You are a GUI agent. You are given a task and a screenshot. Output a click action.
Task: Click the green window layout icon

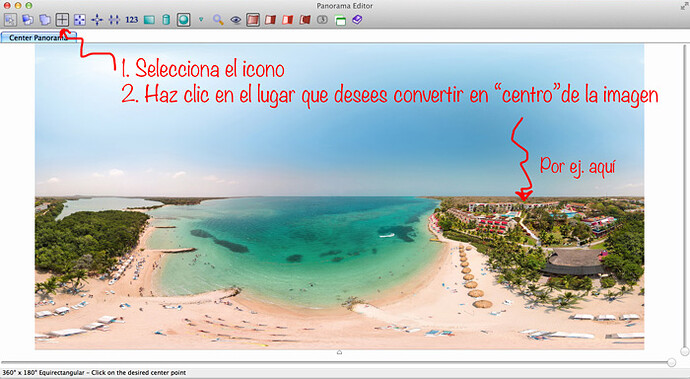pos(340,20)
